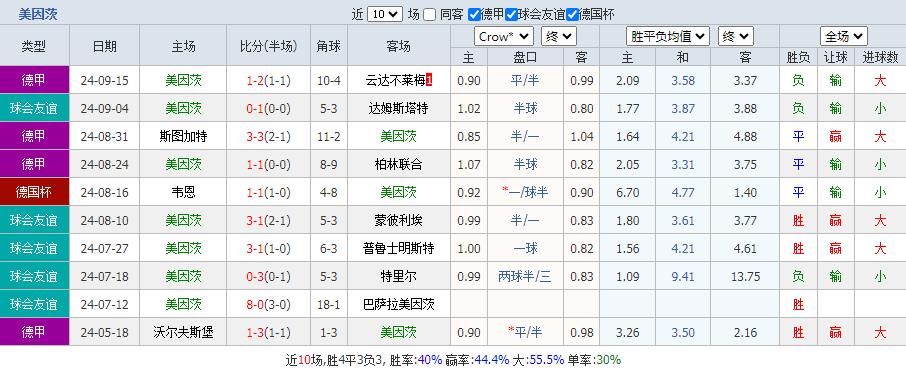Viewport: 906px width, 373px height.
Task: Open the Crow* company dropdown
Action: pos(504,37)
